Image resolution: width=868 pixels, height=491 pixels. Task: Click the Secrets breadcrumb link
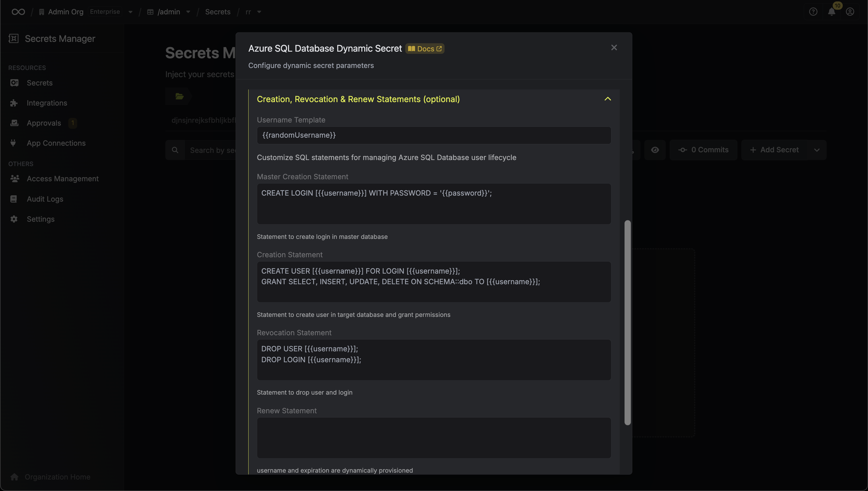tap(218, 12)
